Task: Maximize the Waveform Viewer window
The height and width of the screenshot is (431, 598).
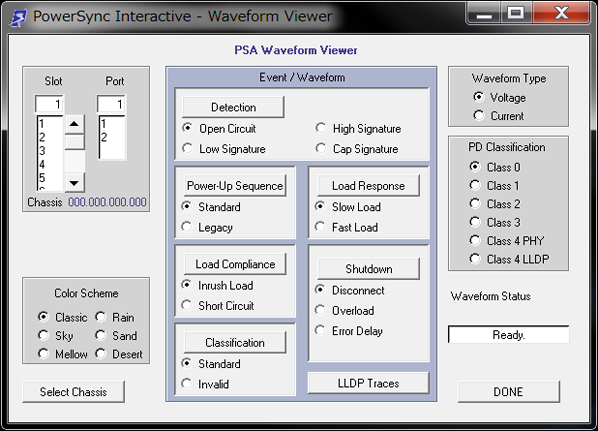Action: click(x=516, y=13)
